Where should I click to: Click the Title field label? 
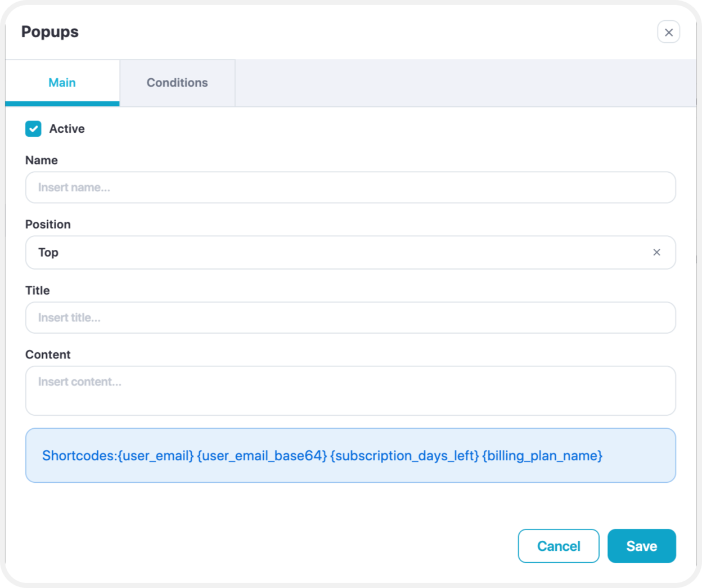38,290
